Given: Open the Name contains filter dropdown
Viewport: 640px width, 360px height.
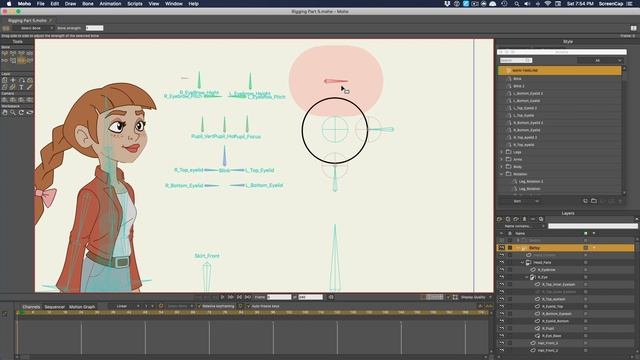Looking at the screenshot, I should point(524,226).
